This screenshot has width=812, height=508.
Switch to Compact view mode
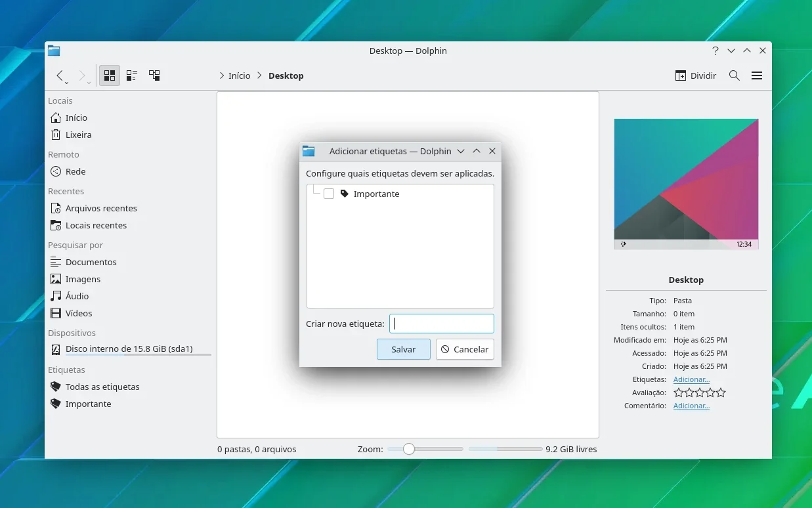tap(132, 75)
